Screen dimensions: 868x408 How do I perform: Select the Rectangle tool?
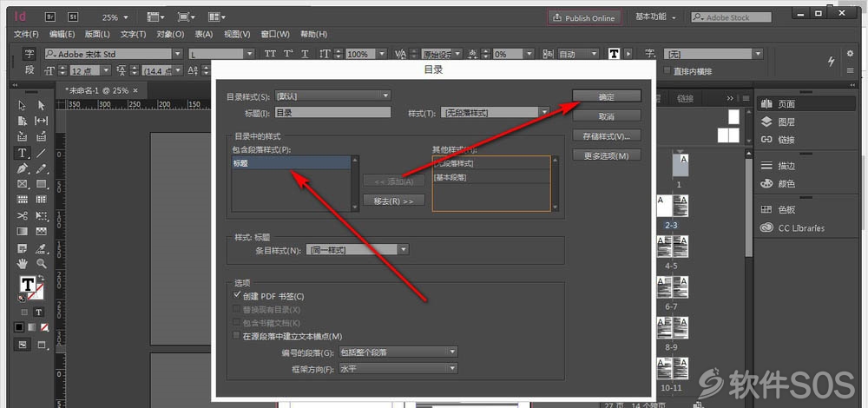click(x=41, y=184)
